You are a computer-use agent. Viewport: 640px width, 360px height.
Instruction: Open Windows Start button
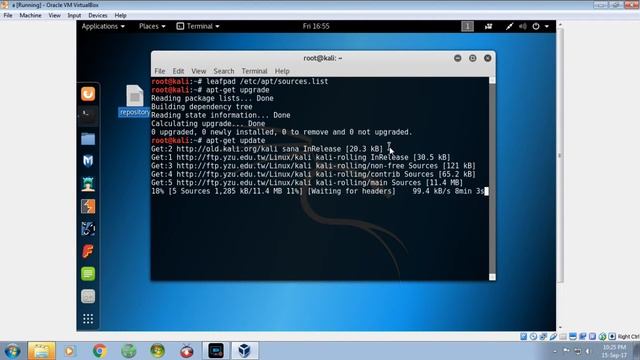[12, 351]
